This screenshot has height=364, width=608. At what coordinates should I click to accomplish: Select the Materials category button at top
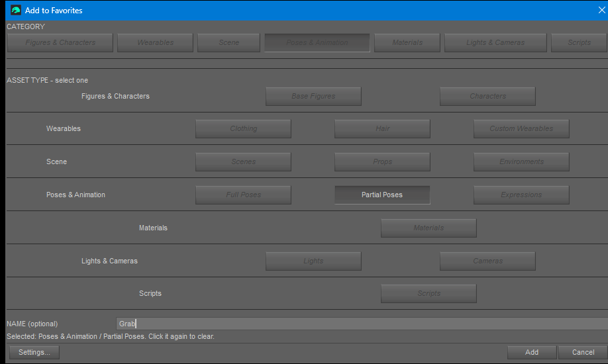point(407,42)
